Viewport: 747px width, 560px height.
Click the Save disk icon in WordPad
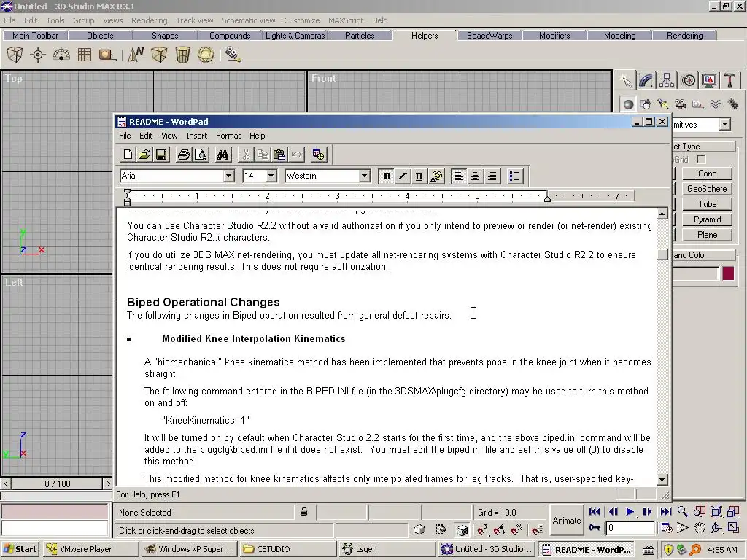point(161,155)
